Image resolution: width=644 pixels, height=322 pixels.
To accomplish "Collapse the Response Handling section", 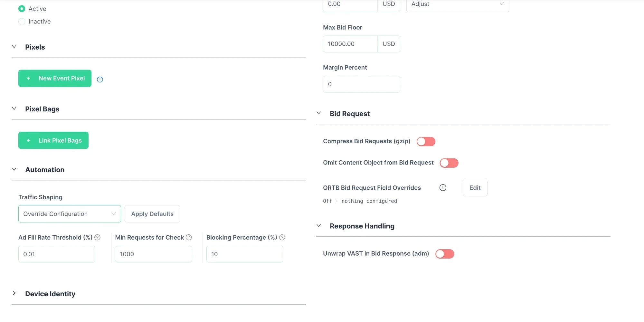I will [319, 225].
